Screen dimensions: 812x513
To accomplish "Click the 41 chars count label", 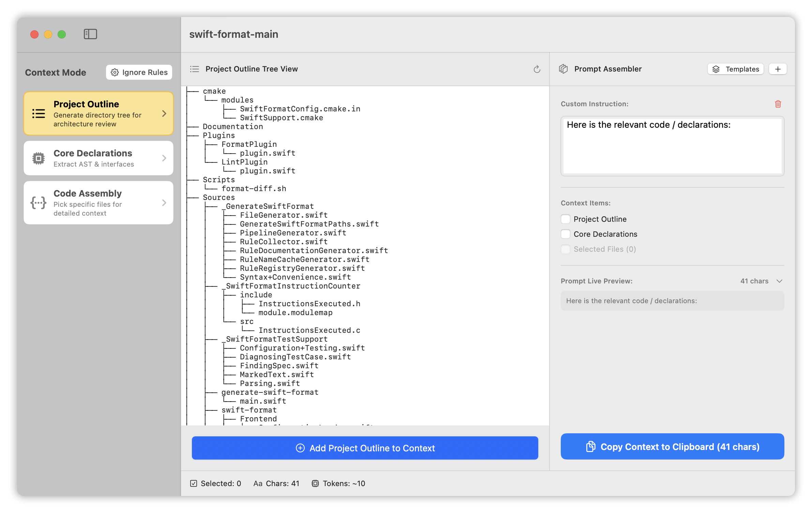I will coord(754,281).
